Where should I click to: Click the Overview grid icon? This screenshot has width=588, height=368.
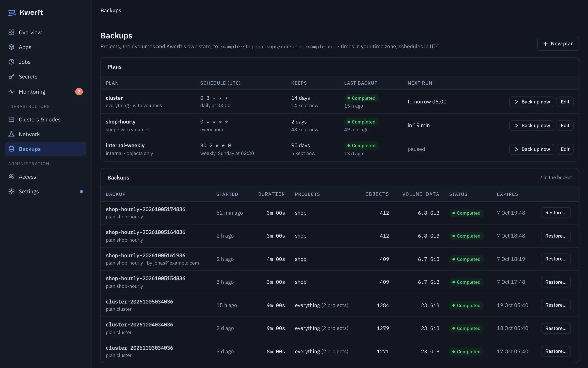[x=11, y=32]
